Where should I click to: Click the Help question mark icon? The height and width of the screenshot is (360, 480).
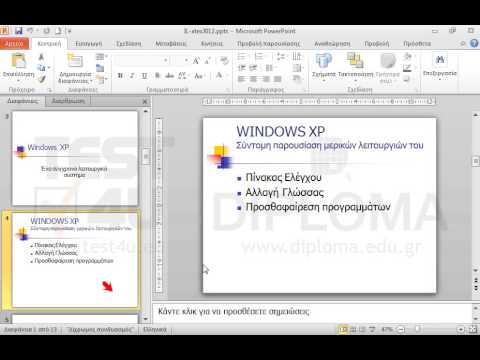(474, 43)
